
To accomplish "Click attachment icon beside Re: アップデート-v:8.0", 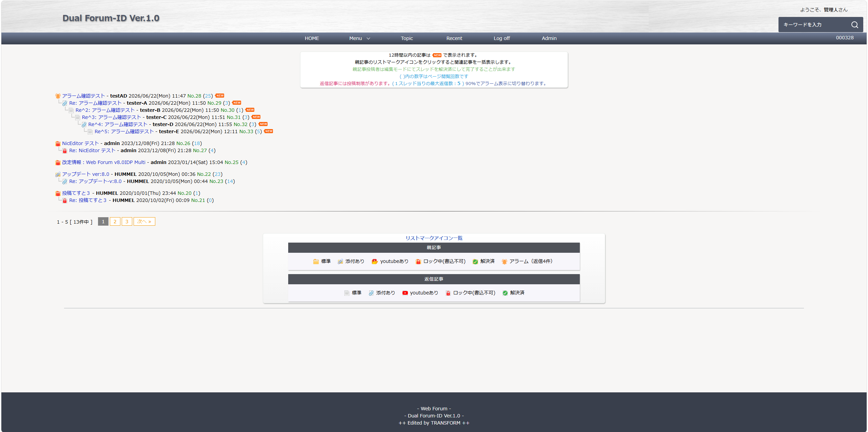I will coord(65,182).
